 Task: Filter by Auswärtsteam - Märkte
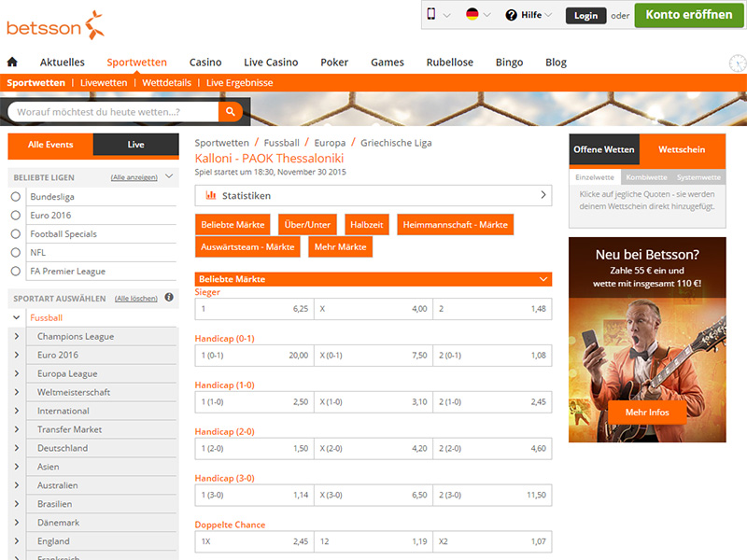click(x=247, y=246)
